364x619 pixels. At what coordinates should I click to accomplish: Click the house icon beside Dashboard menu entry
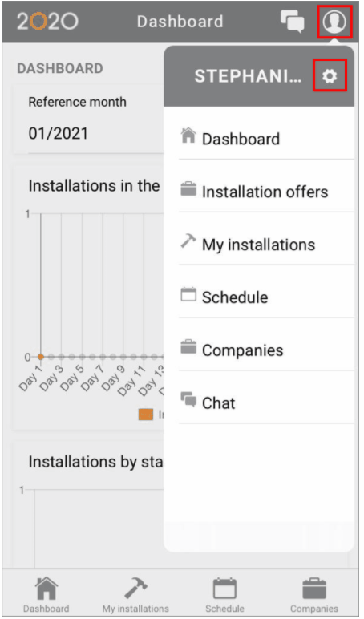[x=188, y=136]
